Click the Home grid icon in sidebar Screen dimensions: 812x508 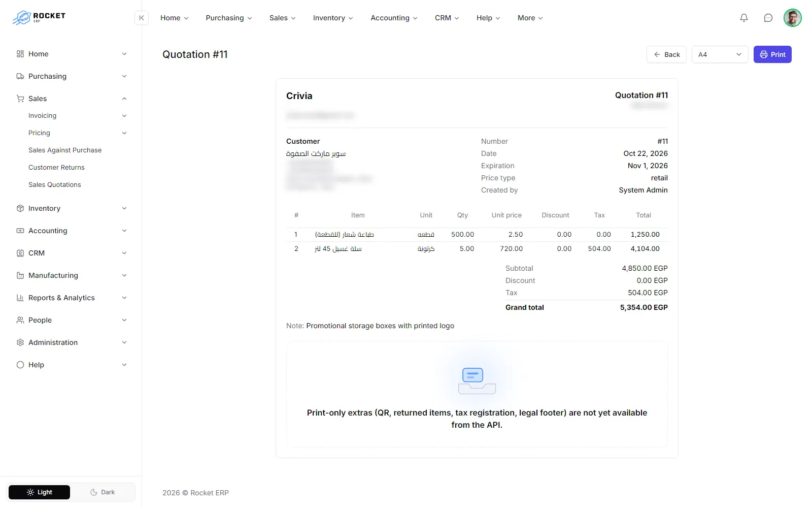click(20, 54)
